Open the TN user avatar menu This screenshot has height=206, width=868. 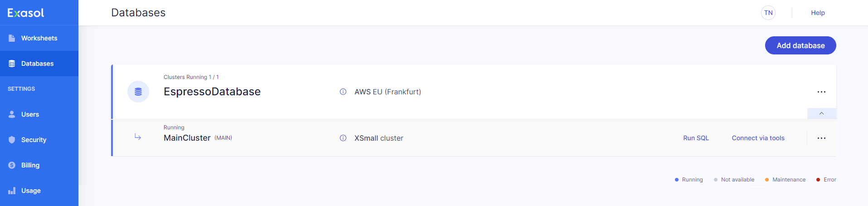tap(768, 13)
